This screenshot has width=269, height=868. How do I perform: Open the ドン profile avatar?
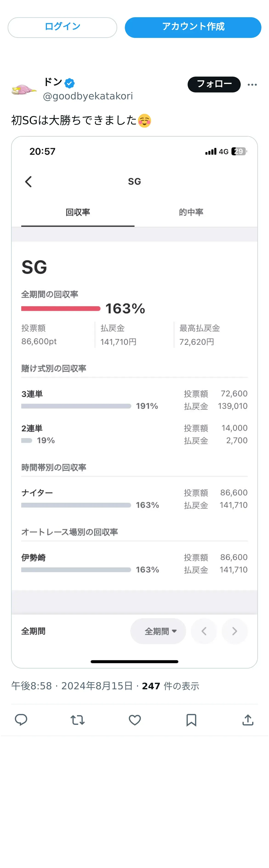point(24,90)
